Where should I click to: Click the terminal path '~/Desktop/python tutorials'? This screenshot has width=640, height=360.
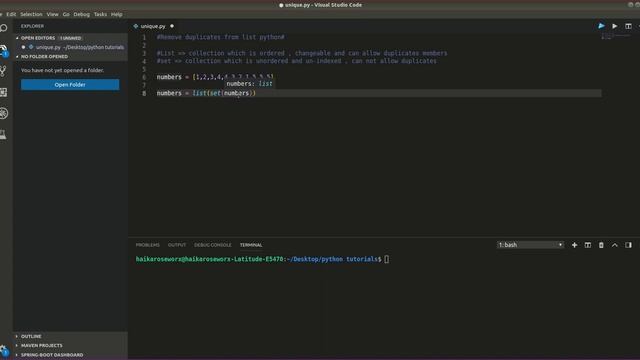332,259
